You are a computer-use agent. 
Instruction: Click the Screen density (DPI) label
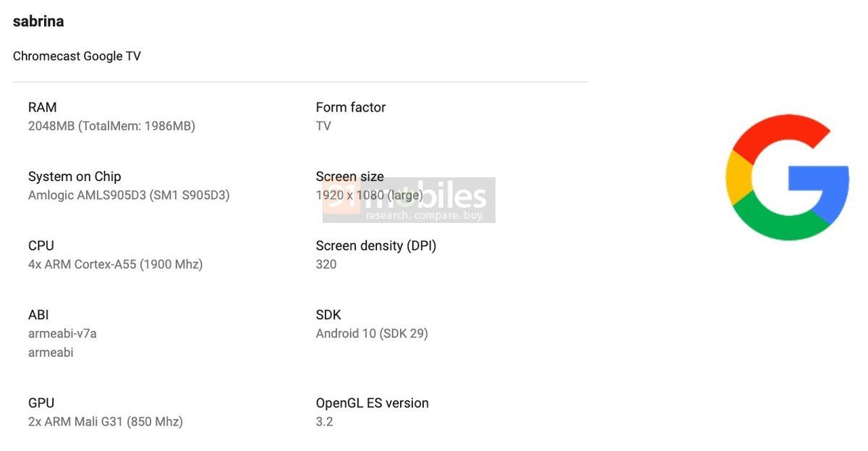[376, 246]
